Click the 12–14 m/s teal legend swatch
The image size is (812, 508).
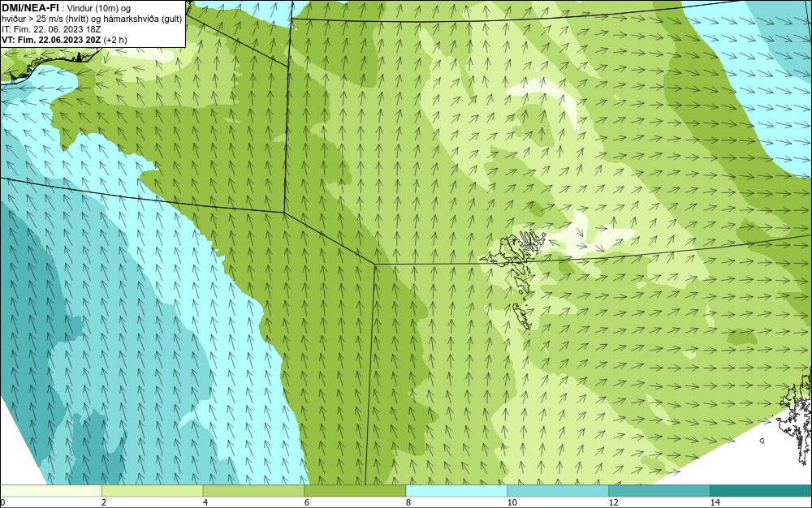659,491
